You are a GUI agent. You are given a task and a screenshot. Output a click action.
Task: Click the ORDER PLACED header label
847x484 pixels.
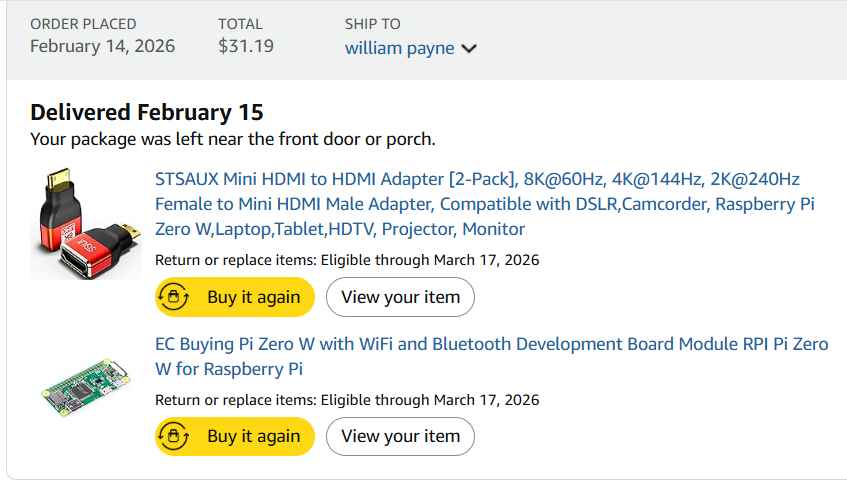pyautogui.click(x=83, y=24)
